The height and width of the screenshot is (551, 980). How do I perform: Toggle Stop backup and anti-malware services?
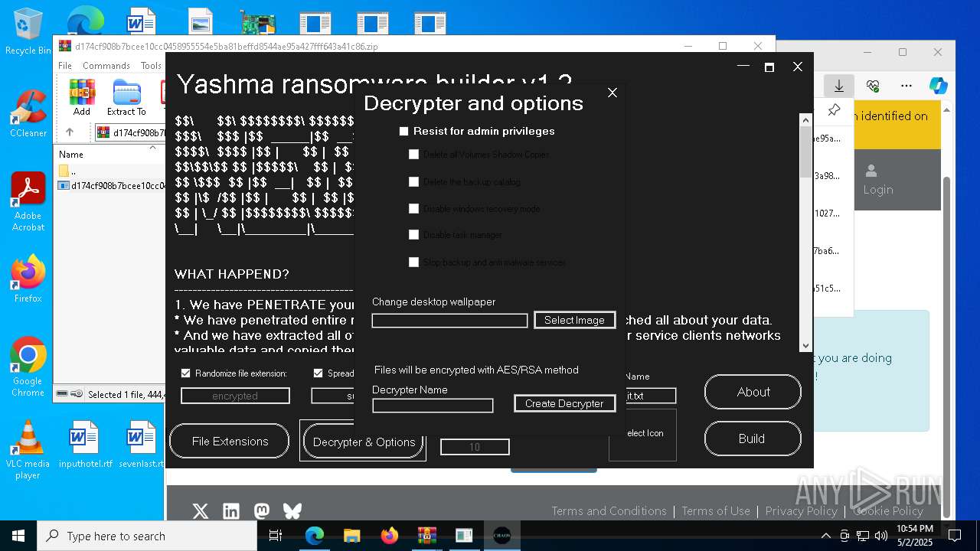click(414, 262)
